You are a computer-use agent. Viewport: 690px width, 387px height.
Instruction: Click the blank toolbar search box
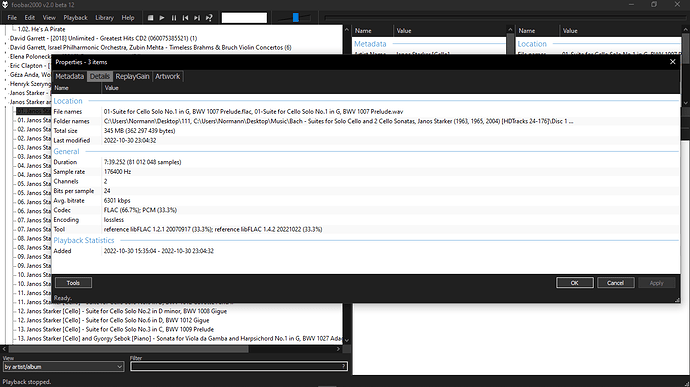point(244,18)
